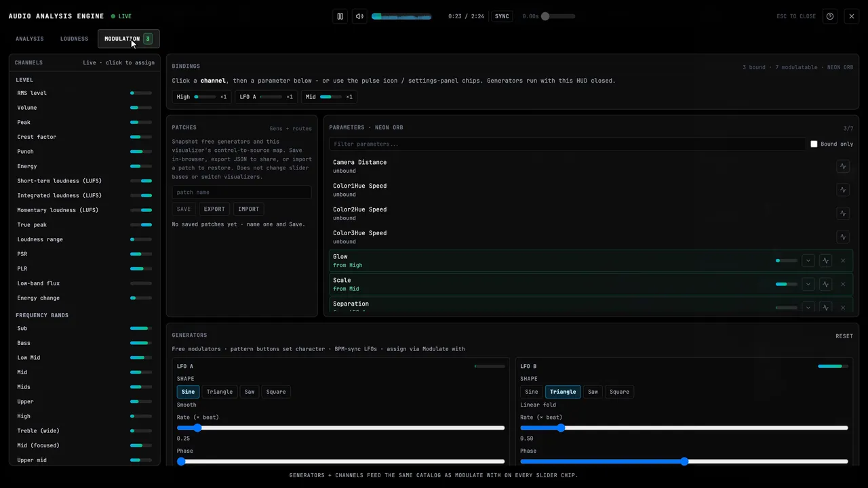Open modulation for Camera Distance via pulse icon
This screenshot has width=868, height=488.
[843, 166]
